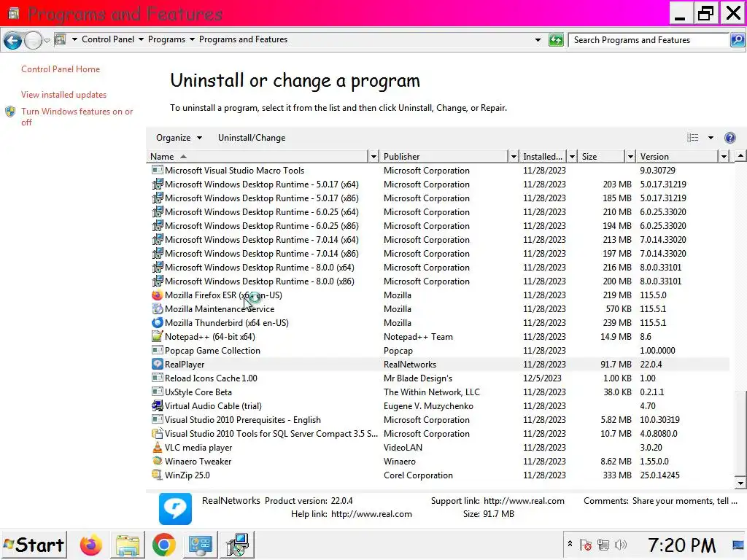Image resolution: width=747 pixels, height=560 pixels.
Task: Expand the Control Panel breadcrumb arrow
Action: tap(141, 39)
